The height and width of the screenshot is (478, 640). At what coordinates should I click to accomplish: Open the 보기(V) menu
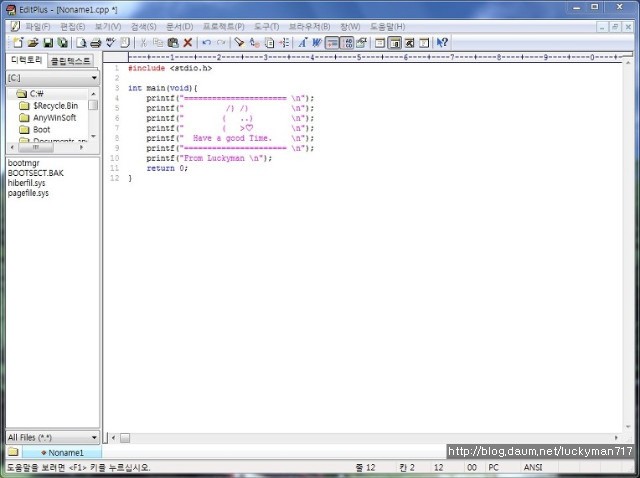108,27
